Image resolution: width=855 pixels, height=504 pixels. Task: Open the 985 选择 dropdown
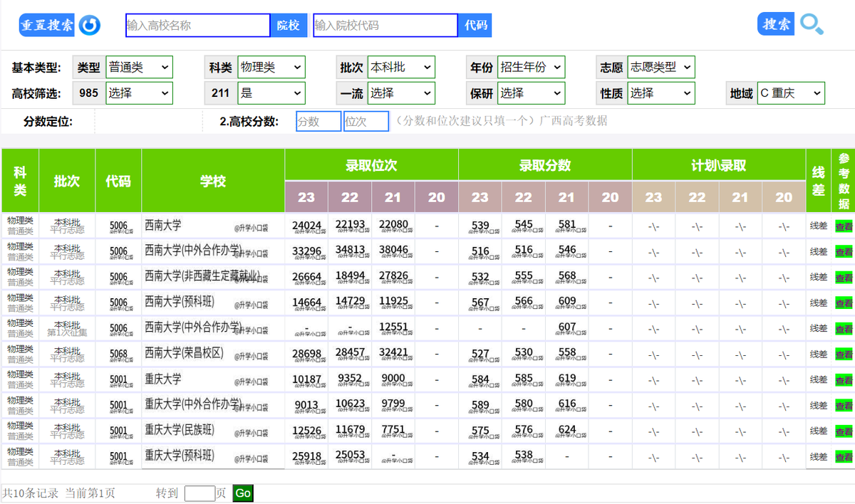click(140, 93)
